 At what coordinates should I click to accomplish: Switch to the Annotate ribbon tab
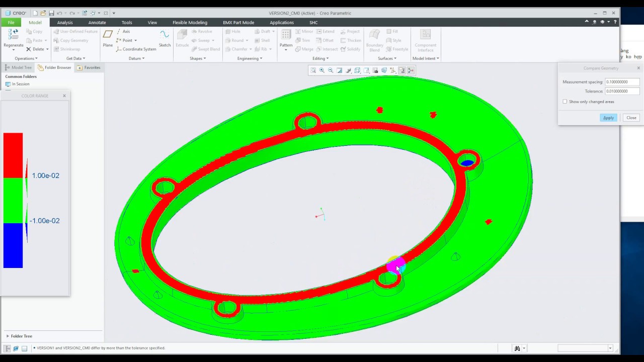97,23
